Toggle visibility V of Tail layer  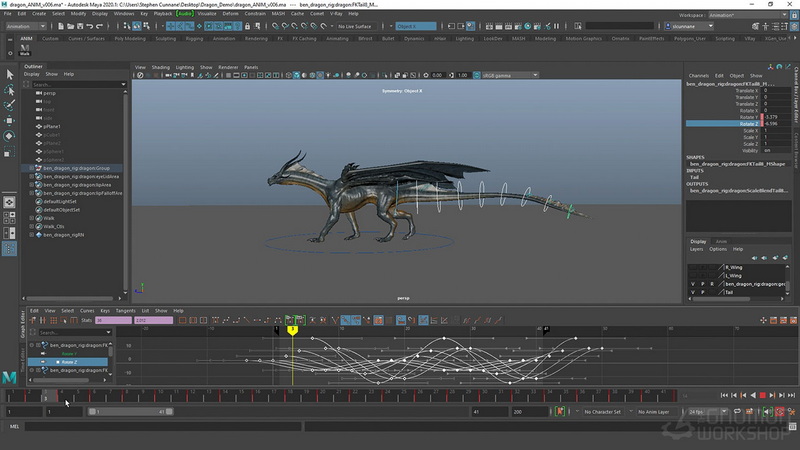point(692,292)
